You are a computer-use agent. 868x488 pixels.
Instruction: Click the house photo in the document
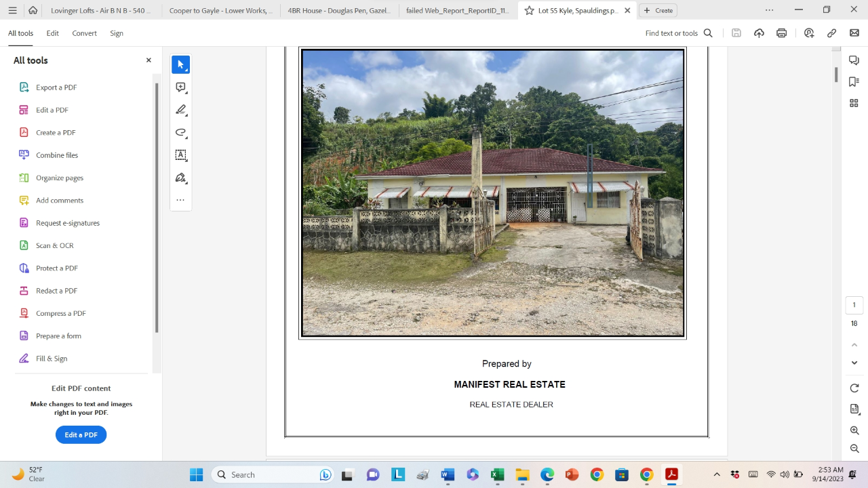(493, 193)
